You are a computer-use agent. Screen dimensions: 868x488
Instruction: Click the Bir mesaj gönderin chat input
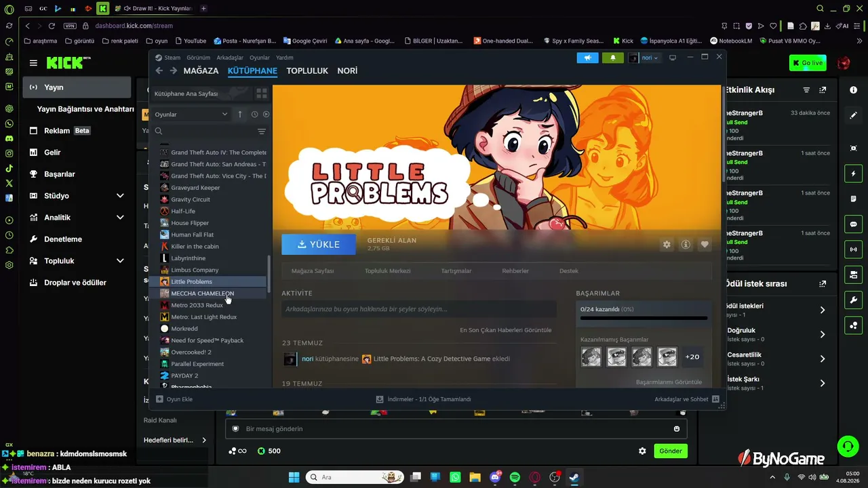(x=456, y=429)
